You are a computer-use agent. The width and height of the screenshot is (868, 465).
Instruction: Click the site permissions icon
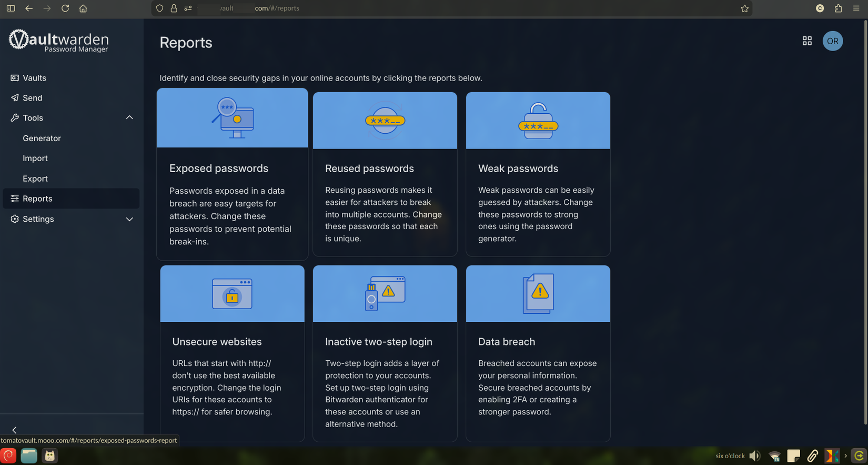pos(188,8)
